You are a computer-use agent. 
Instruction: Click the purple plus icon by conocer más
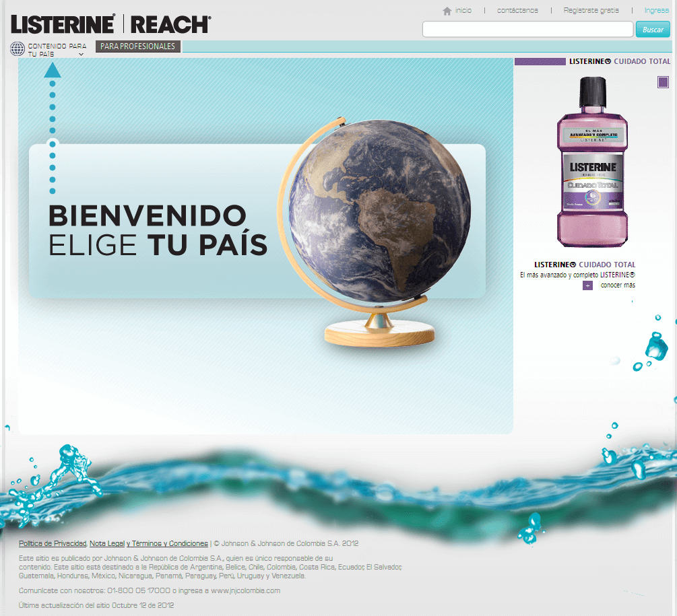587,285
